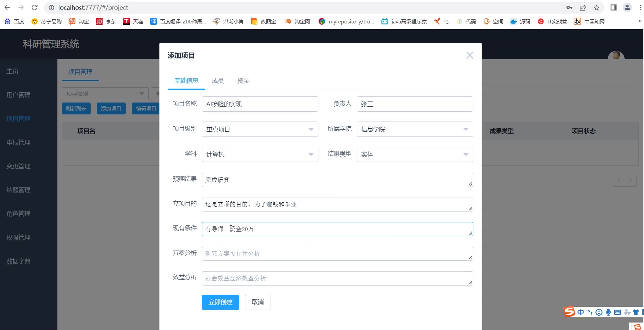
Task: Click the 方案分析 text field
Action: (x=337, y=254)
